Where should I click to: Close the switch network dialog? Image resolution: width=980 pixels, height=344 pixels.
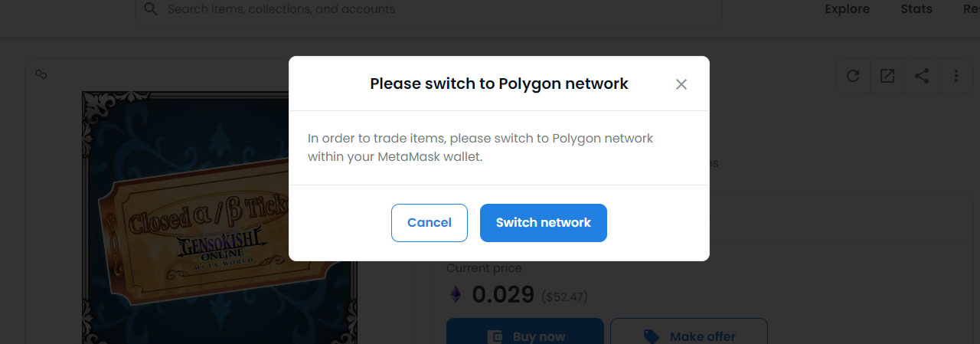[681, 84]
